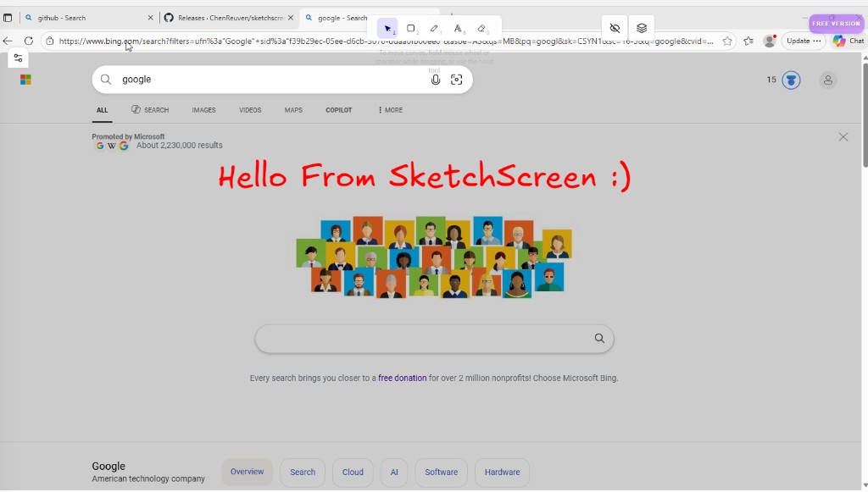
Task: Open the browser favorites list icon
Action: pos(748,41)
